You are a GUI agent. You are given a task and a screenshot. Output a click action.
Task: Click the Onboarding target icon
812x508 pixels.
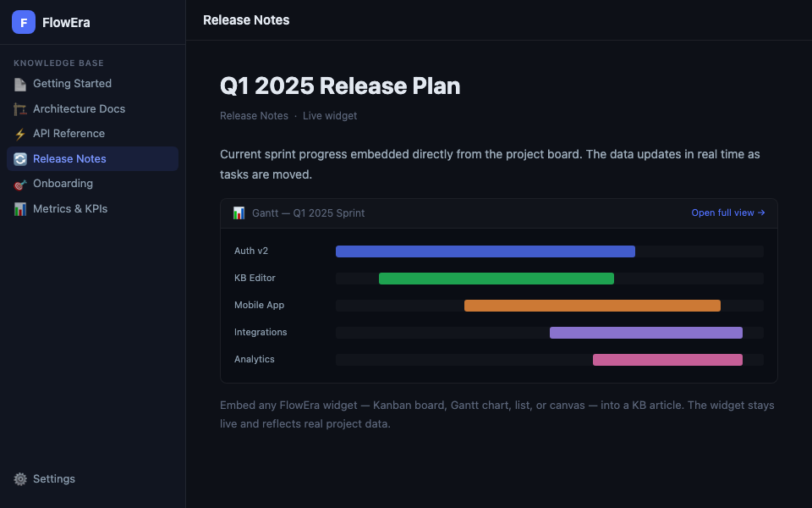pos(20,184)
